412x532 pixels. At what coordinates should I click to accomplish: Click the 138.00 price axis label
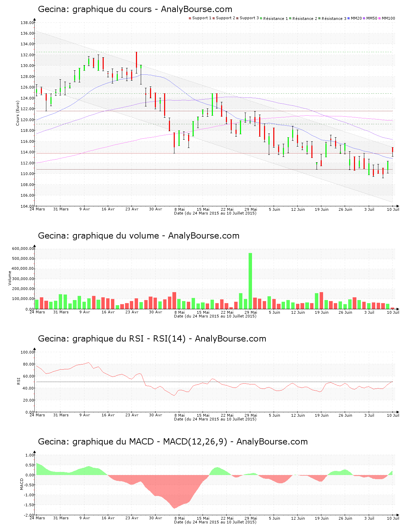point(27,23)
